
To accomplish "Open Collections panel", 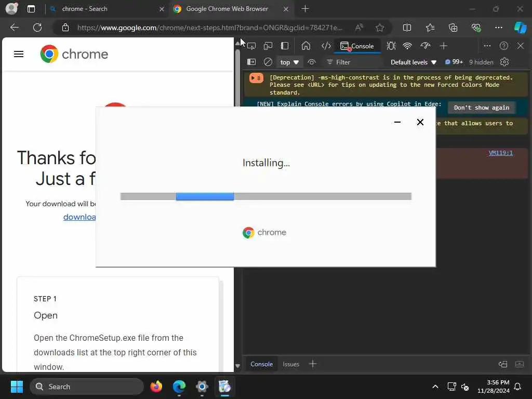I will 453,28.
